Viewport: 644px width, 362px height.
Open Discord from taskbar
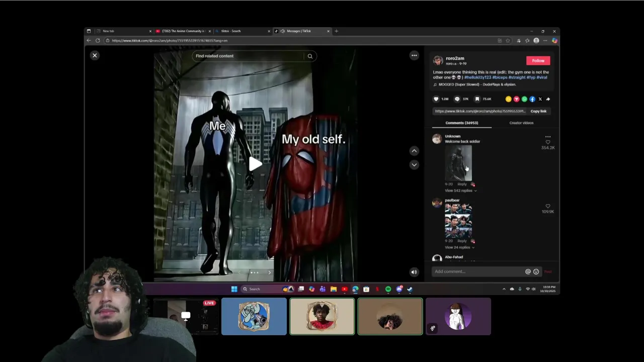pos(399,289)
